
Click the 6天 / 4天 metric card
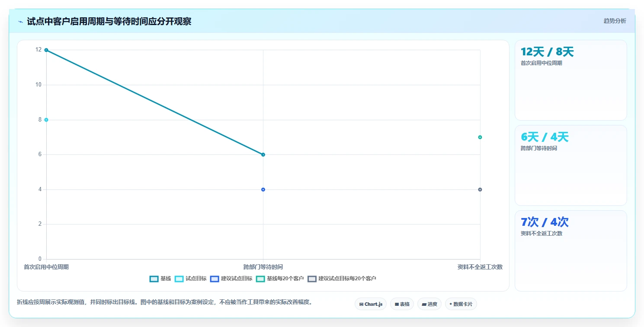point(570,165)
